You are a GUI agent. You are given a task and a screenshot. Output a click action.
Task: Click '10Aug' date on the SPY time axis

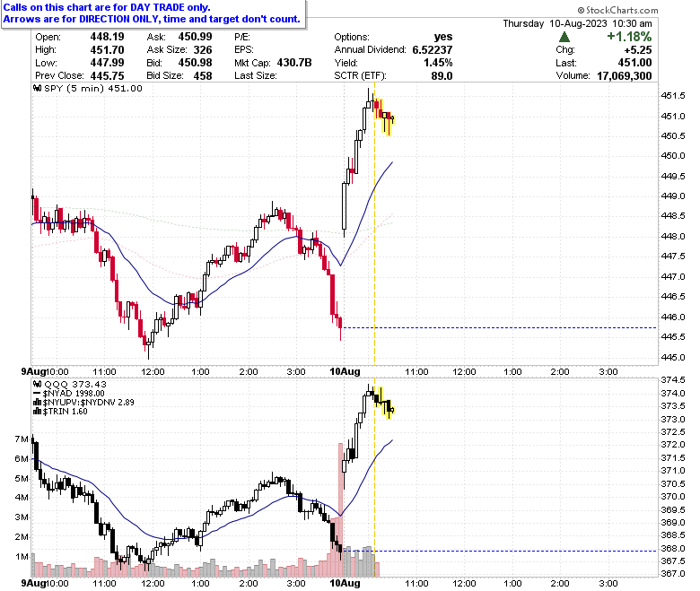coord(345,371)
